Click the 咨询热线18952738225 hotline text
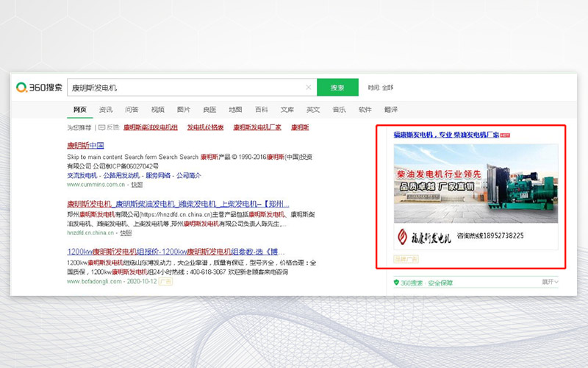The image size is (588, 368). [490, 236]
